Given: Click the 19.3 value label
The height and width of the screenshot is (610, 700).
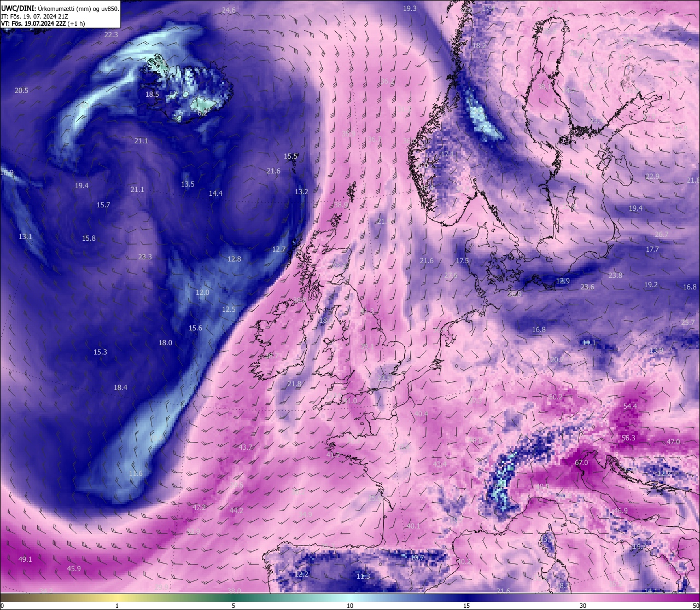Looking at the screenshot, I should tap(410, 9).
